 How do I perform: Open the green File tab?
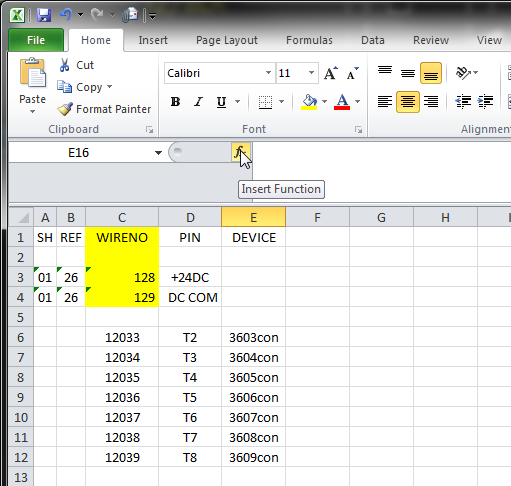(36, 40)
